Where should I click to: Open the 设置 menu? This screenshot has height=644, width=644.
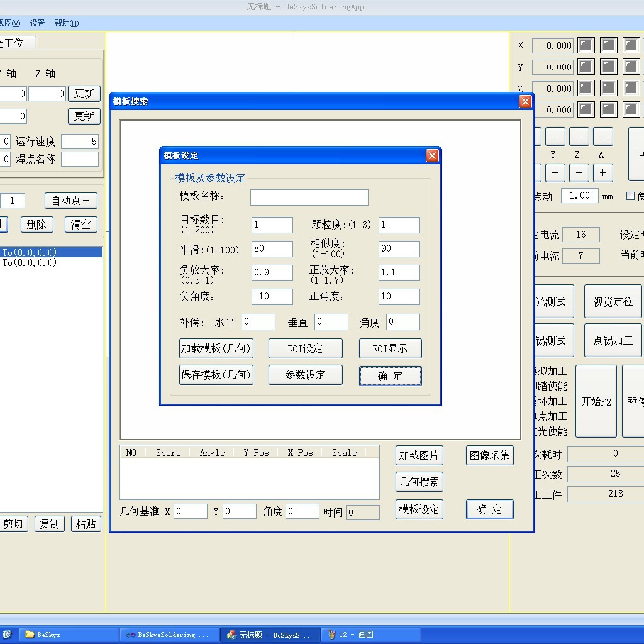pos(37,23)
